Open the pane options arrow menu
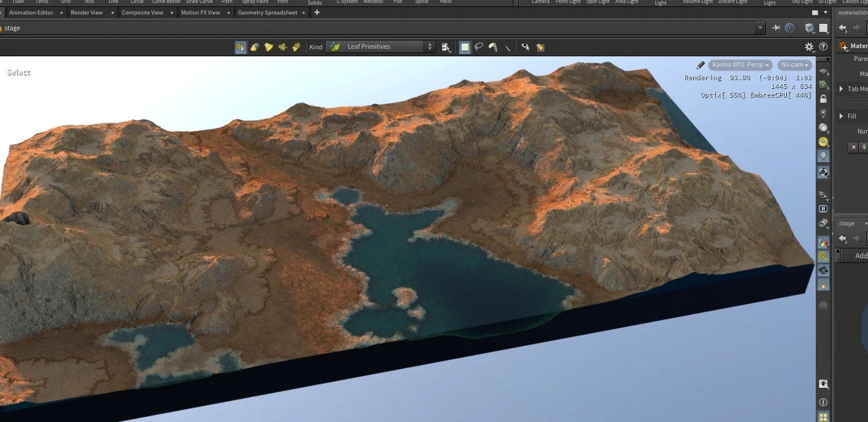Screen dimensions: 868x422 [826, 12]
